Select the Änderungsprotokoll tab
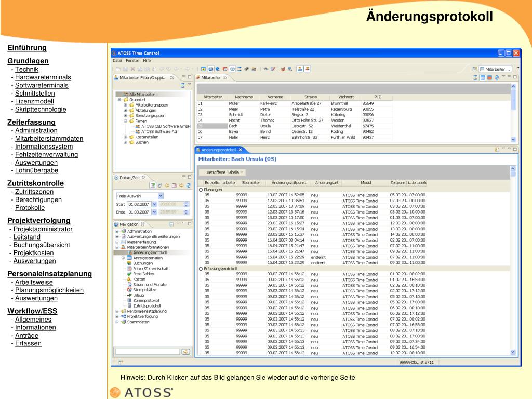Image resolution: width=532 pixels, height=399 pixels. click(x=219, y=150)
